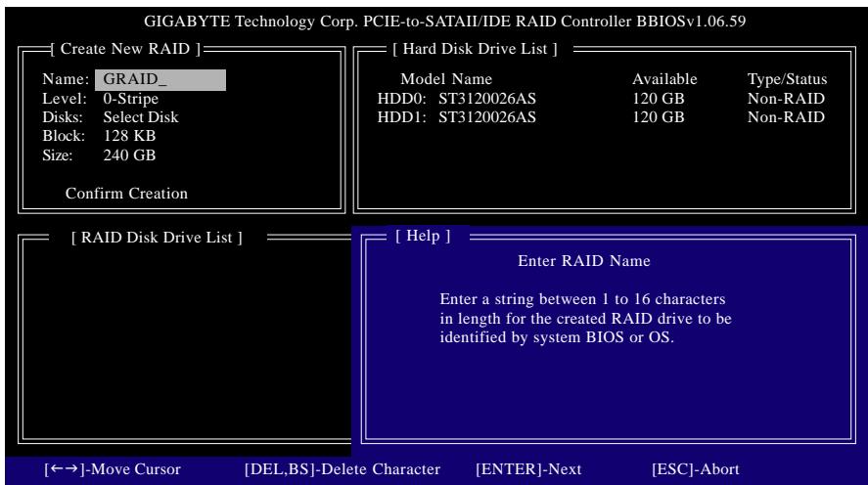868x485 pixels.
Task: Click the Hard Disk Drive List title
Action: [x=475, y=49]
